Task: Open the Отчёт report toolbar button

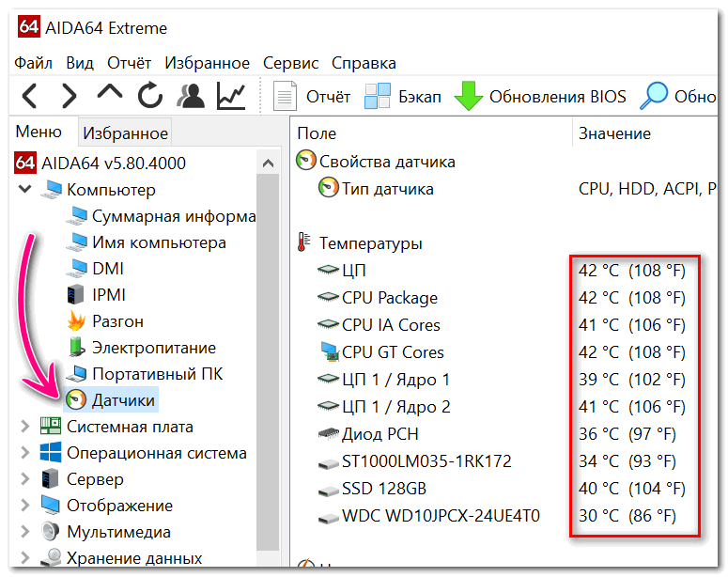Action: pos(312,96)
